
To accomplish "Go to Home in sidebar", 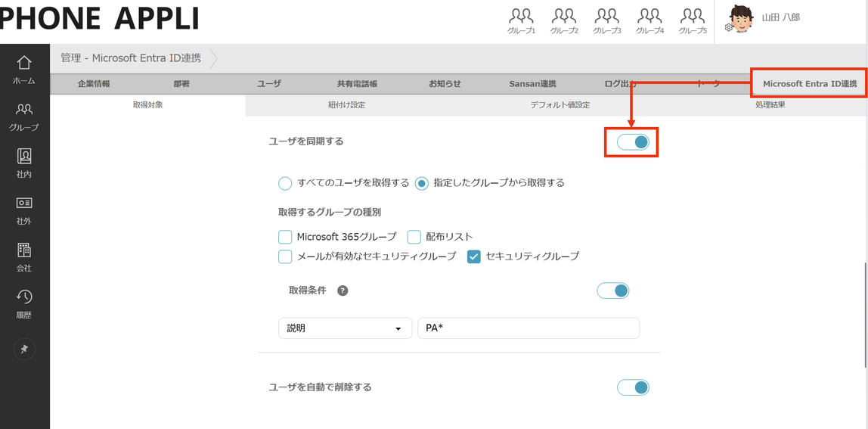I will click(x=24, y=70).
